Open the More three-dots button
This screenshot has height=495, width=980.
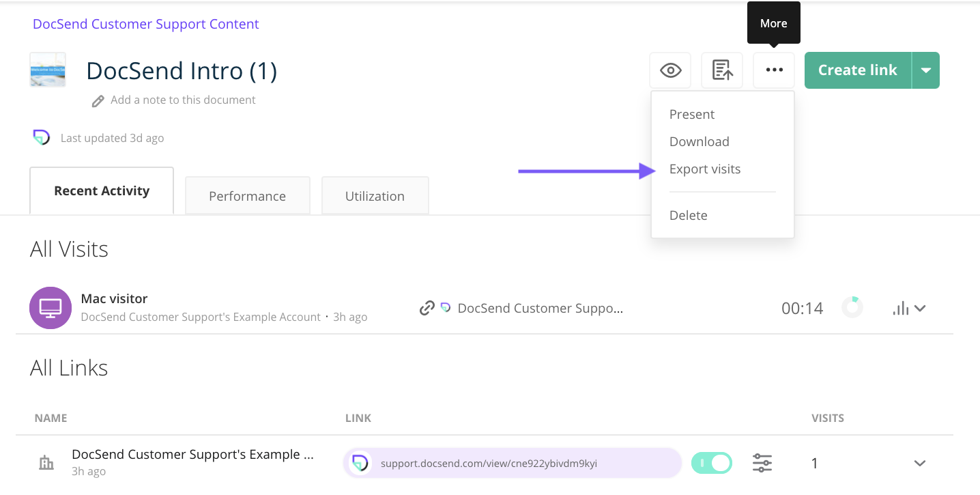[x=774, y=70]
